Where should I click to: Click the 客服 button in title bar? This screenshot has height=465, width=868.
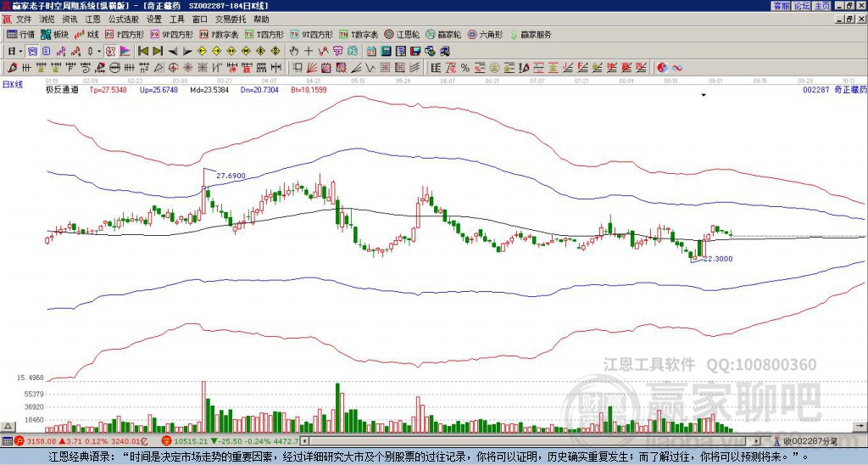(781, 6)
